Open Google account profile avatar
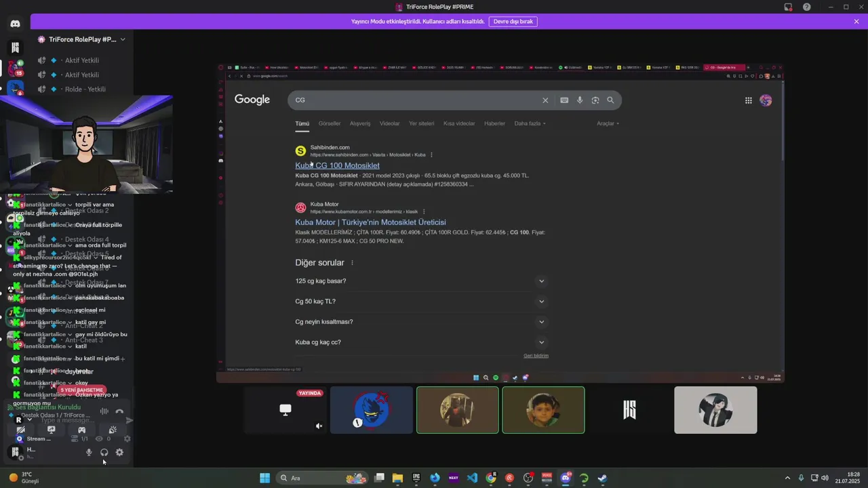This screenshot has height=488, width=868. tap(766, 100)
